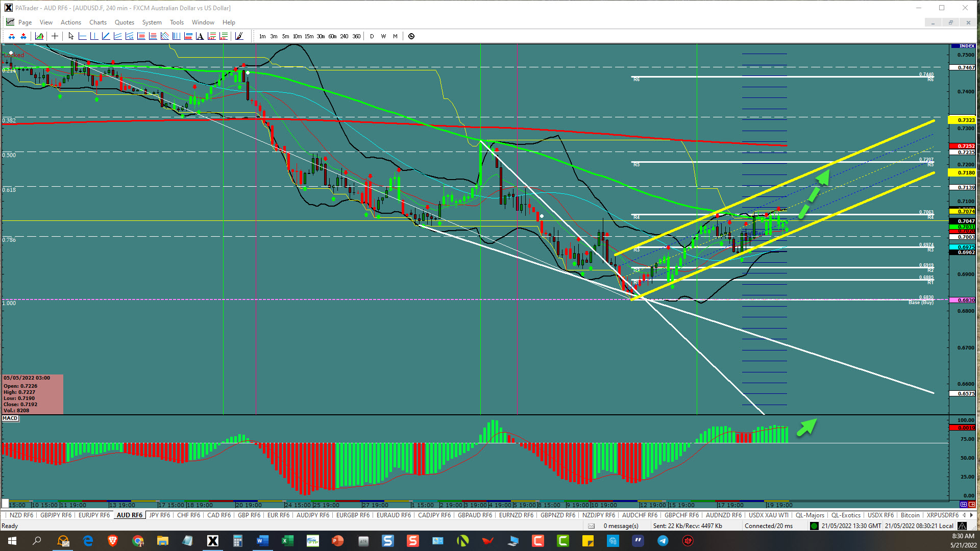Select the Fibonacci fan tool icon
Viewport: 980px width, 551px height.
(164, 36)
